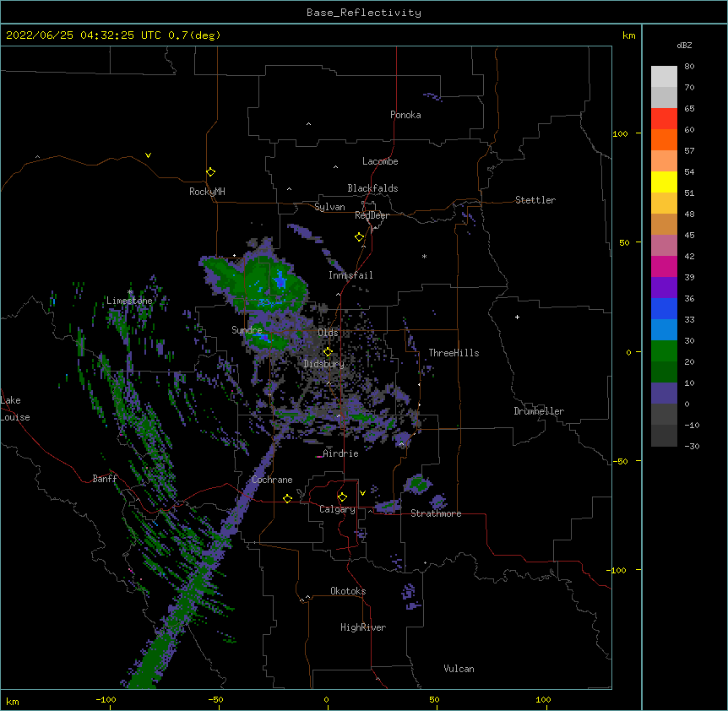Select the red 60-65 dBZ legend swatch
This screenshot has width=728, height=711.
(664, 119)
